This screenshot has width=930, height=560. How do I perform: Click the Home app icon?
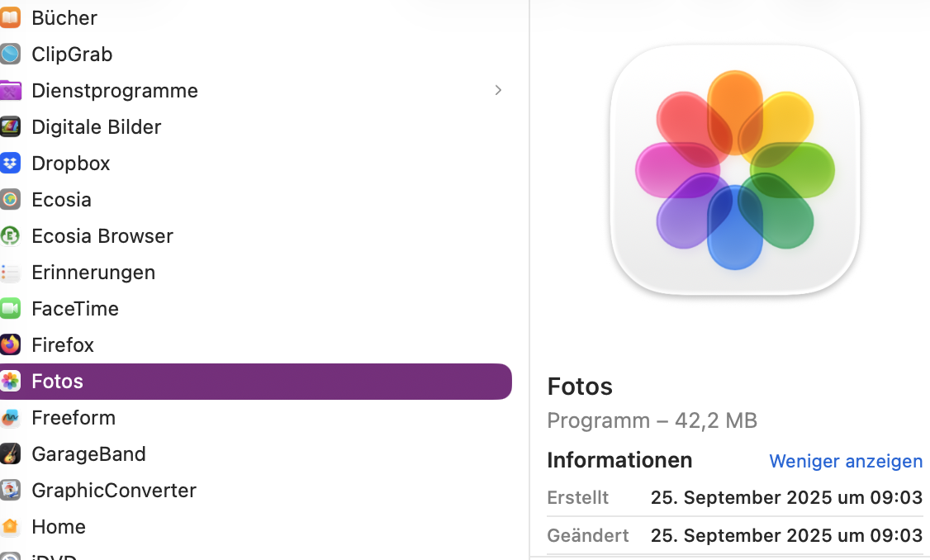10,526
